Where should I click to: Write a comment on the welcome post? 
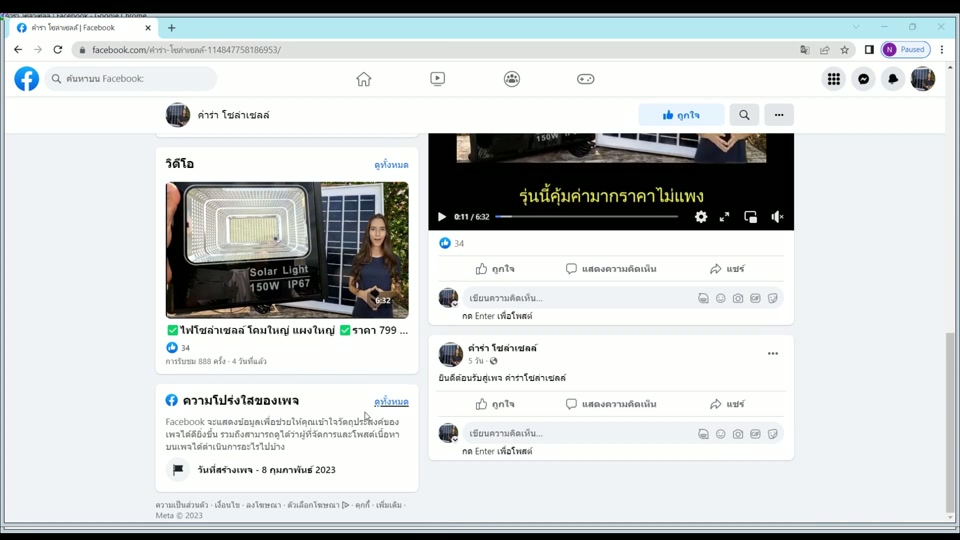click(579, 433)
